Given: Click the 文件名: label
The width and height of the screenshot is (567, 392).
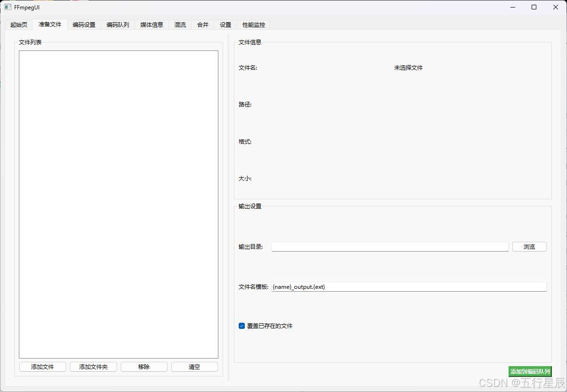Looking at the screenshot, I should pos(248,68).
